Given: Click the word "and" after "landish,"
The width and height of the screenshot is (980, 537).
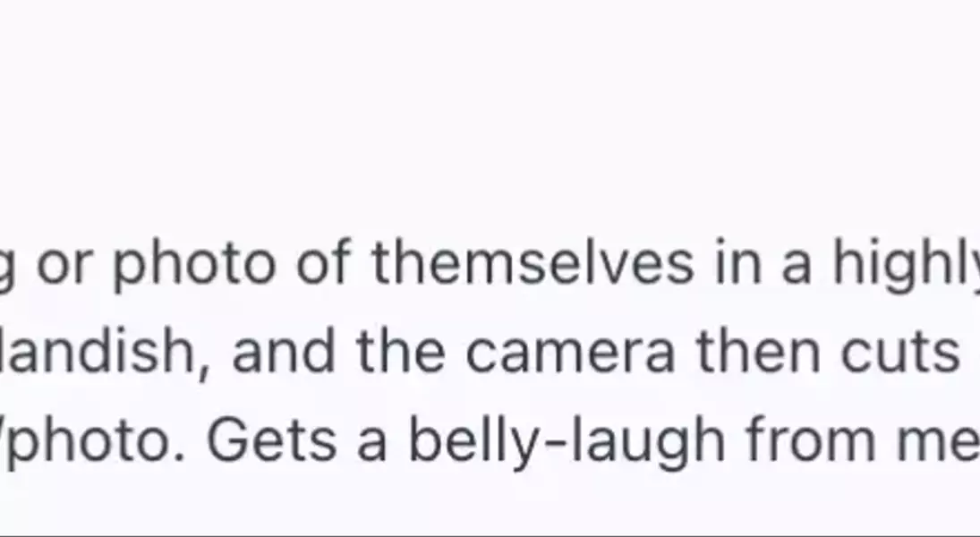Looking at the screenshot, I should pos(284,350).
